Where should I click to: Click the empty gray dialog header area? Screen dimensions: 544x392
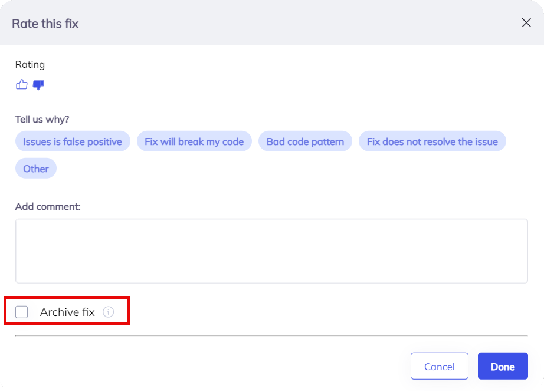point(295,24)
